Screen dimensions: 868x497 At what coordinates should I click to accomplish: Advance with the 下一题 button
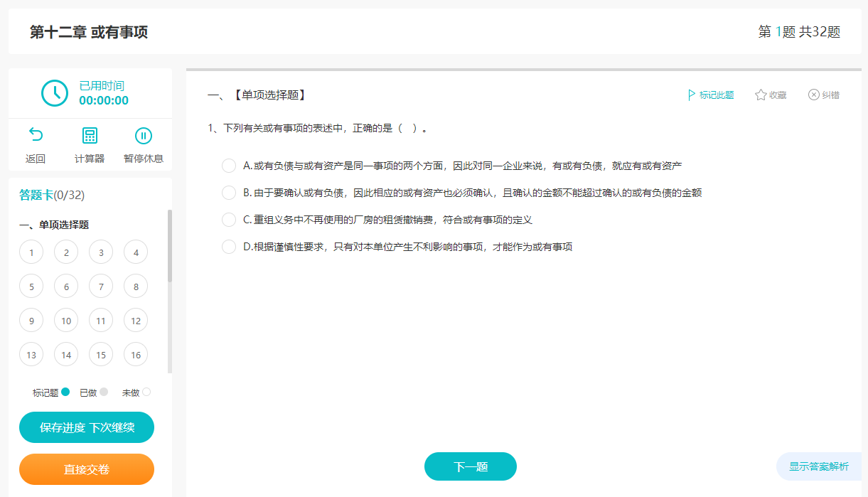[470, 466]
